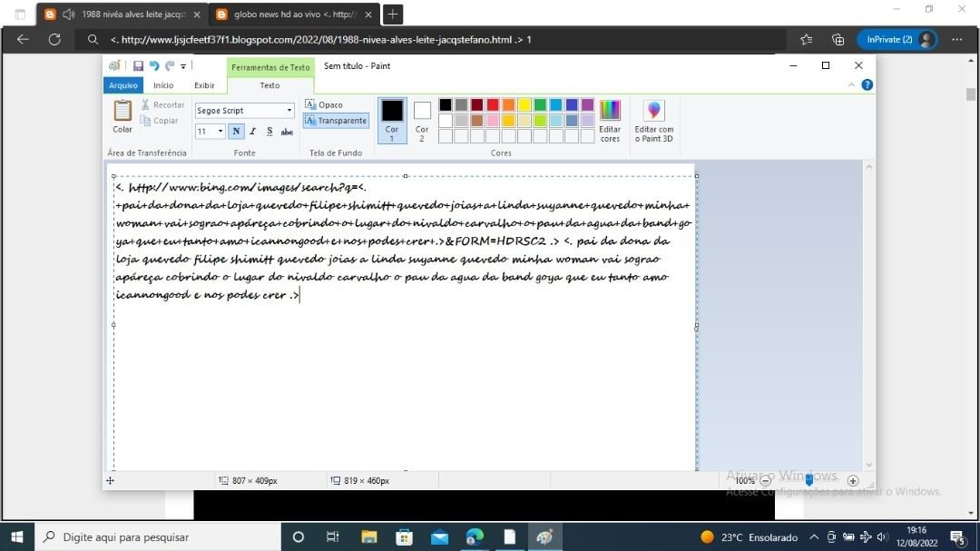This screenshot has height=551, width=980.
Task: Toggle underline (S) formatting
Action: pos(269,132)
